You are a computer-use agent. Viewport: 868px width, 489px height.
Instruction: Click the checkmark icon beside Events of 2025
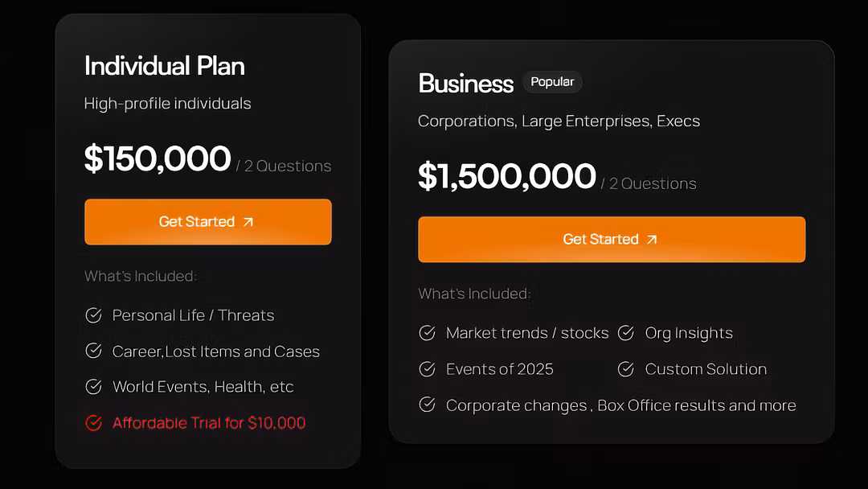(x=428, y=368)
